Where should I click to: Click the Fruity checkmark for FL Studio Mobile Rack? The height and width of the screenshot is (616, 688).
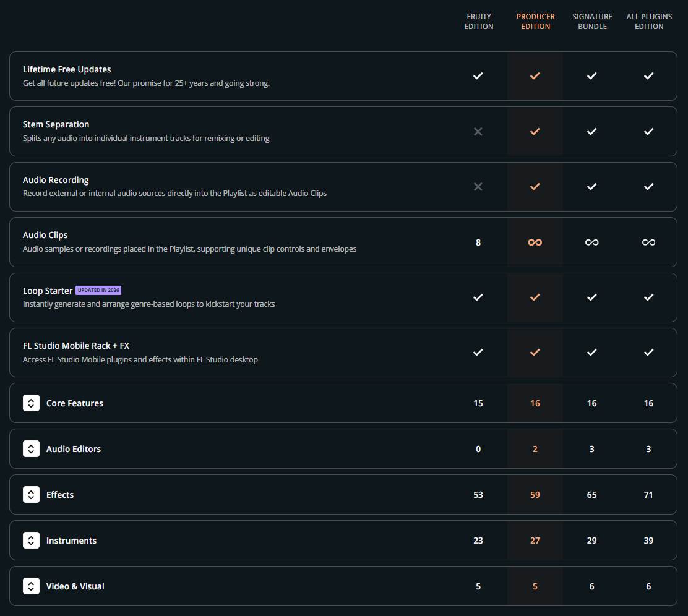tap(478, 353)
